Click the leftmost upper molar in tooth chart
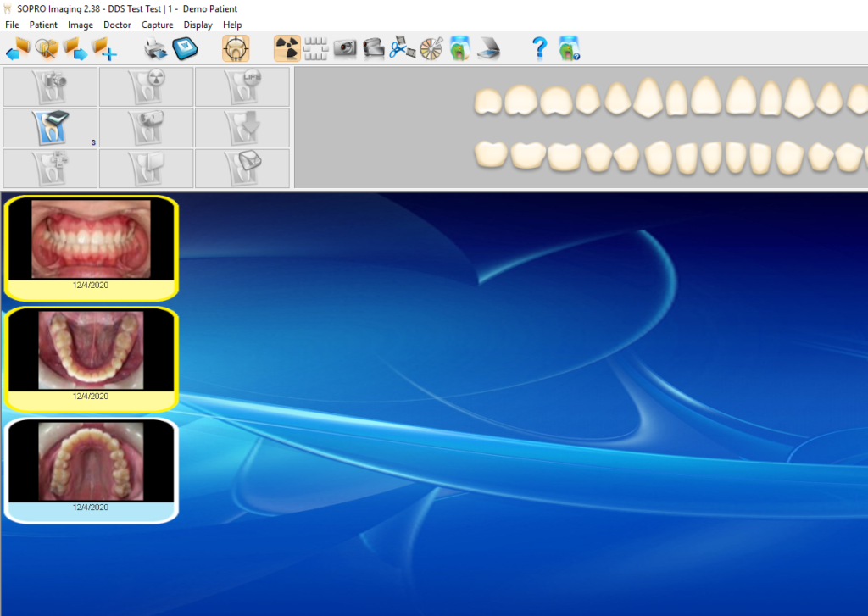The width and height of the screenshot is (868, 616). [x=487, y=103]
